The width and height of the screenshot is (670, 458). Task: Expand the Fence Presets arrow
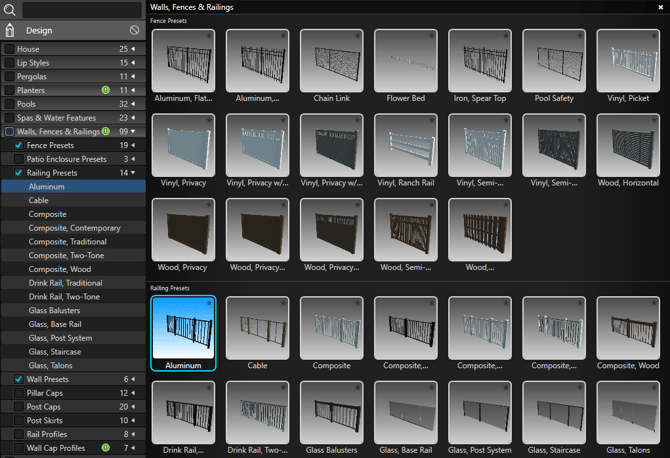coord(133,145)
